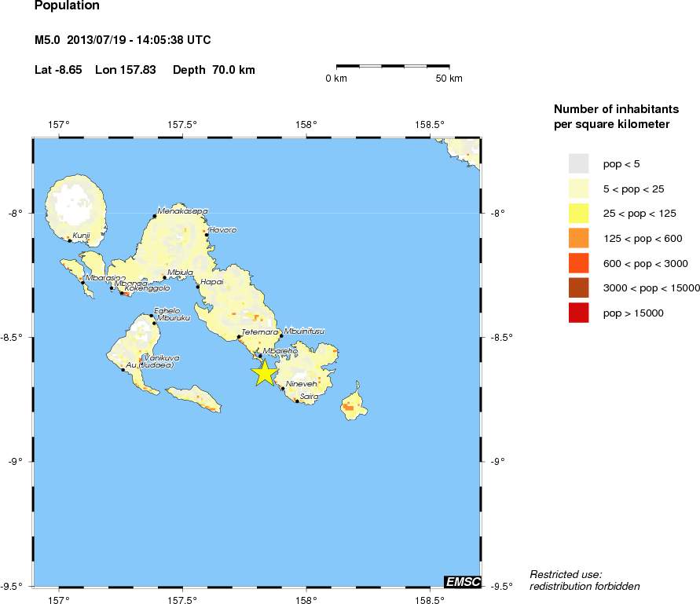Screen dimensions: 700x604
Task: Click the 'Kokenggolo' place label
Action: click(x=148, y=288)
